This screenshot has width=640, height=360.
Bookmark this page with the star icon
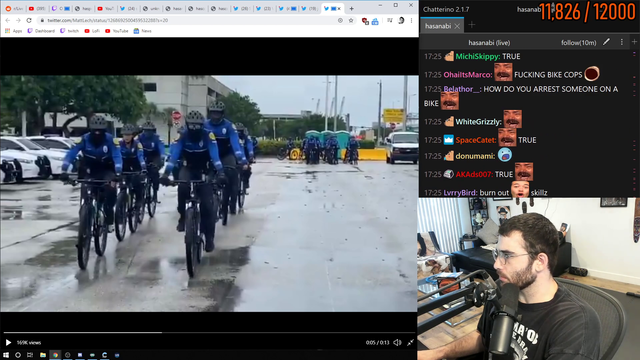pos(351,20)
